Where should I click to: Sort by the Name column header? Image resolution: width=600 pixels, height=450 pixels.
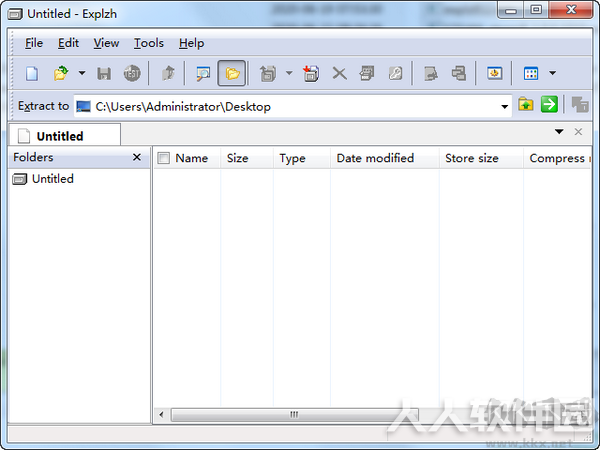191,158
